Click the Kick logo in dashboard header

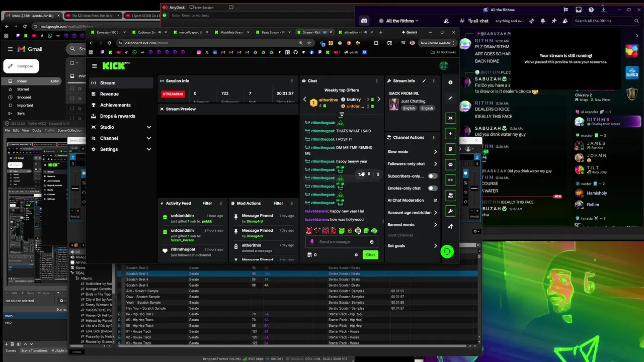[x=116, y=66]
